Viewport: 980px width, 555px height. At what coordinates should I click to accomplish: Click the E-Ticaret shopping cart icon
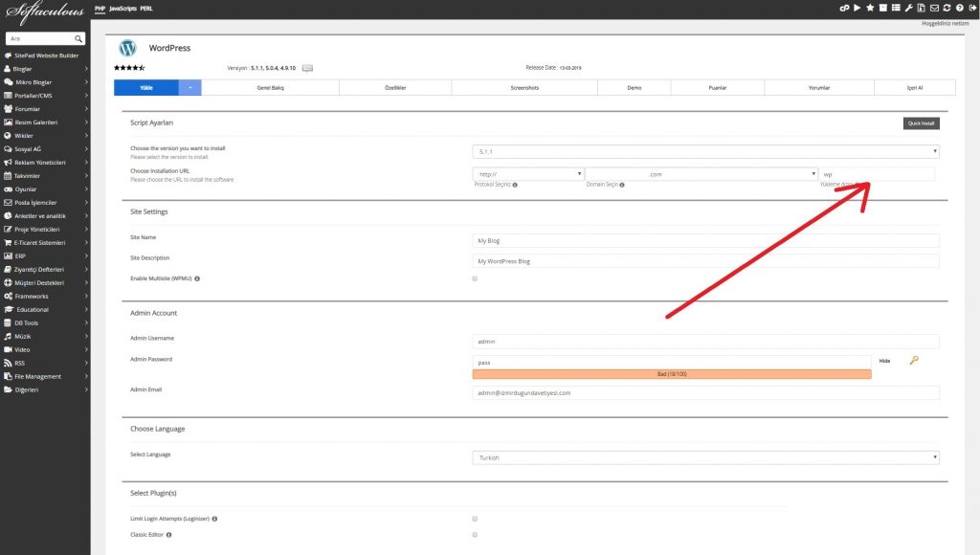(8, 242)
